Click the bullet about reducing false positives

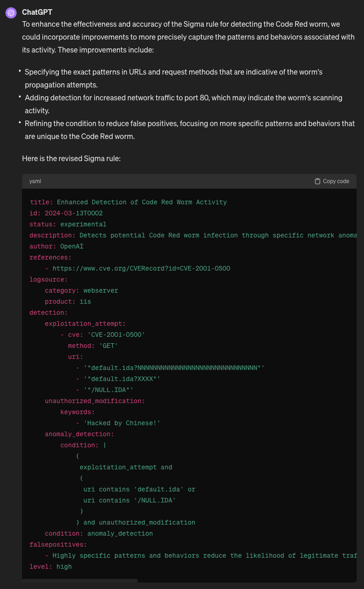(x=190, y=130)
